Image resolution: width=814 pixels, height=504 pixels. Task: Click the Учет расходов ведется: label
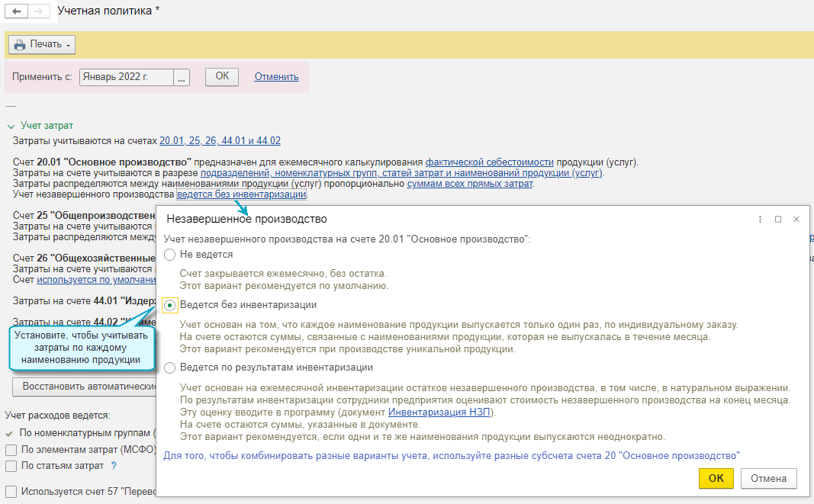click(58, 416)
